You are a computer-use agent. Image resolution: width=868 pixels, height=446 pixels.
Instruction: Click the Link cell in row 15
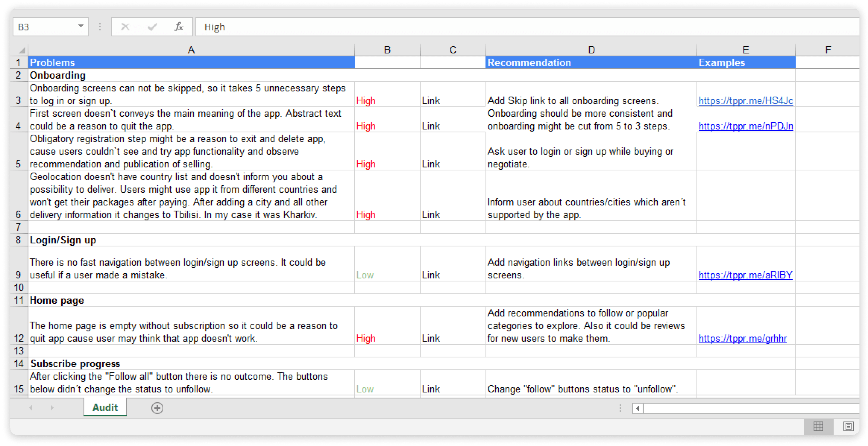(452, 383)
